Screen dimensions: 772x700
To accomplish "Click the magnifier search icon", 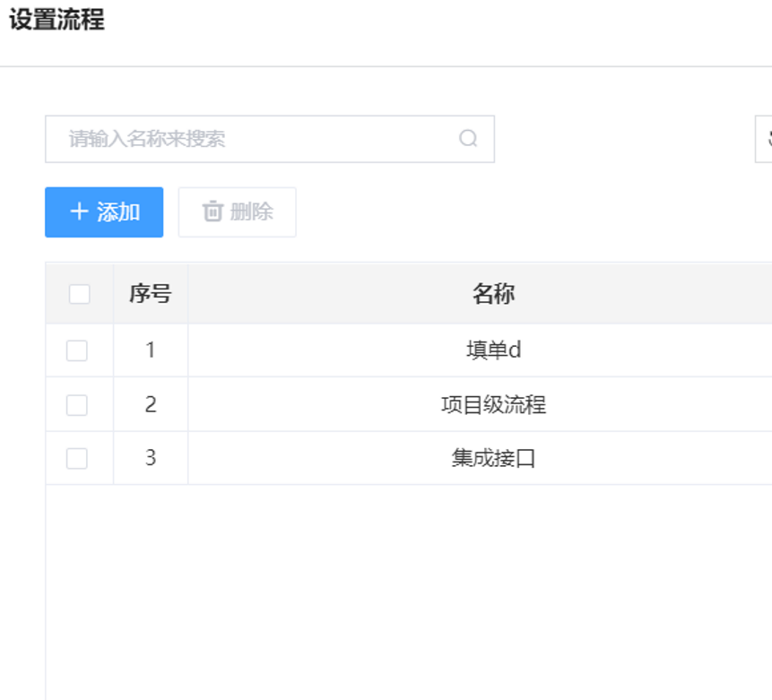I will click(468, 138).
